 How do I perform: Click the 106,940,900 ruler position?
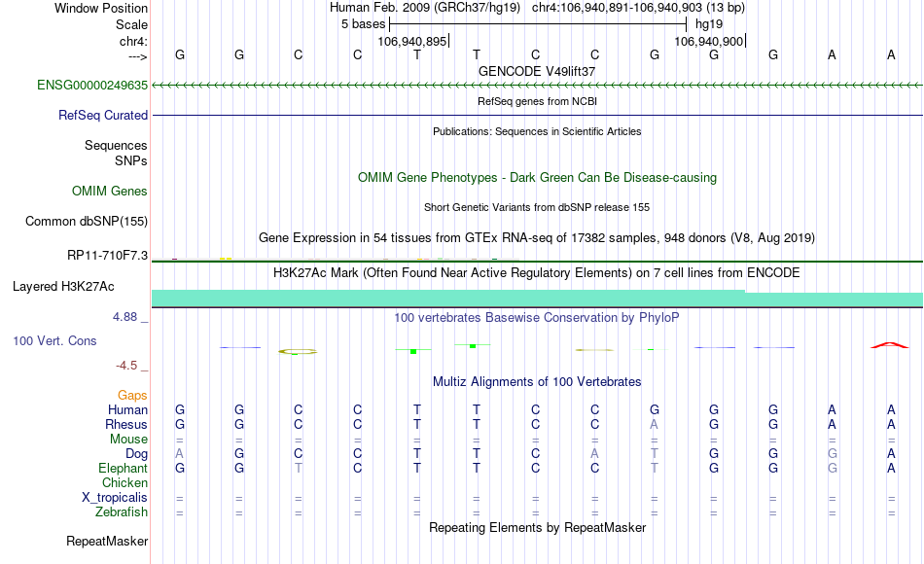click(708, 41)
